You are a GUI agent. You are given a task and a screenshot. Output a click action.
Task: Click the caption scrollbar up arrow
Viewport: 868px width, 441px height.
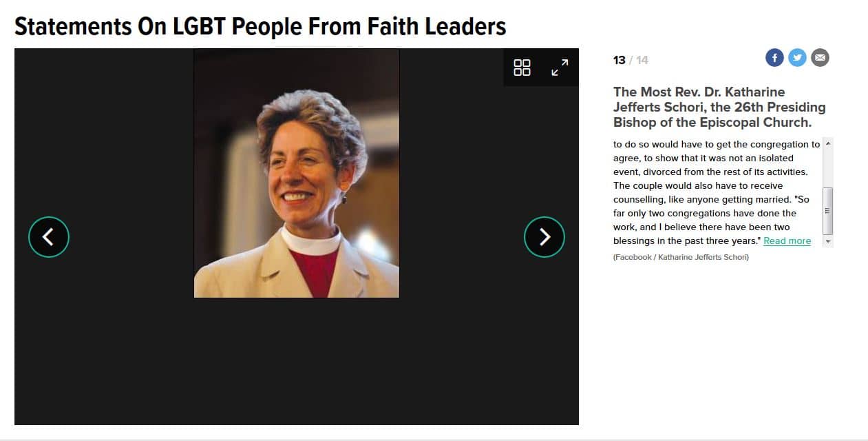coord(828,143)
